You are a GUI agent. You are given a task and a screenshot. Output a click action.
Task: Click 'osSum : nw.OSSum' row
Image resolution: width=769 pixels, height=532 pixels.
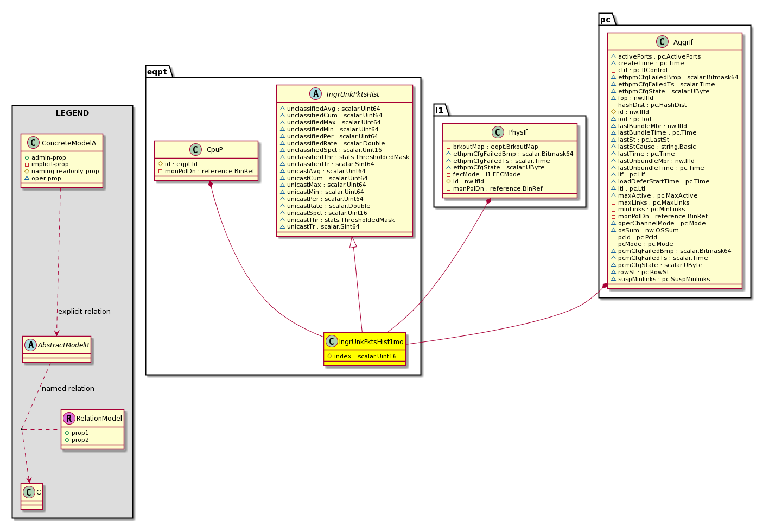[x=649, y=230]
